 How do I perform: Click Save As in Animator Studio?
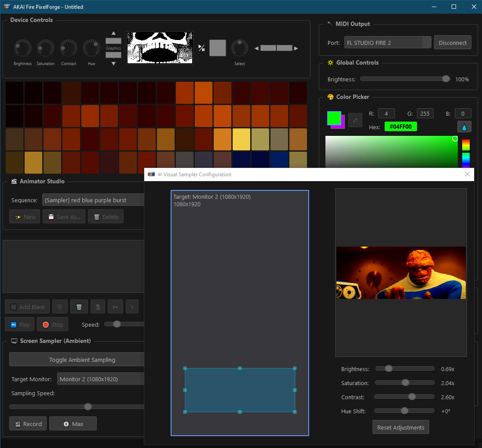click(64, 217)
